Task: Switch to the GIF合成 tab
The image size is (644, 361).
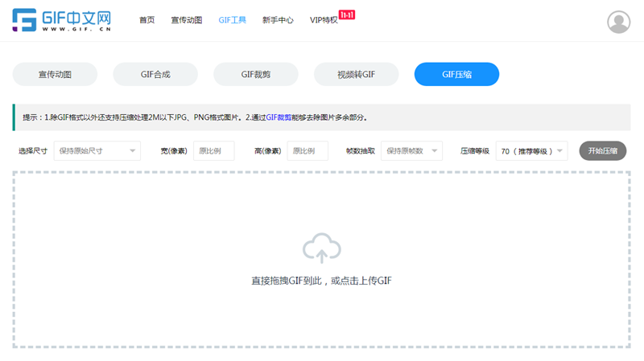Action: [155, 74]
